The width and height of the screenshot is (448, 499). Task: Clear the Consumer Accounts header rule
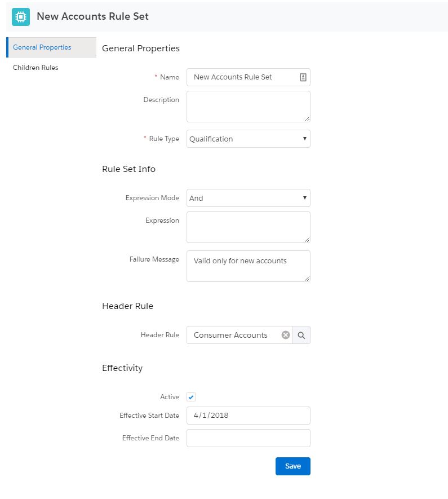[x=286, y=335]
